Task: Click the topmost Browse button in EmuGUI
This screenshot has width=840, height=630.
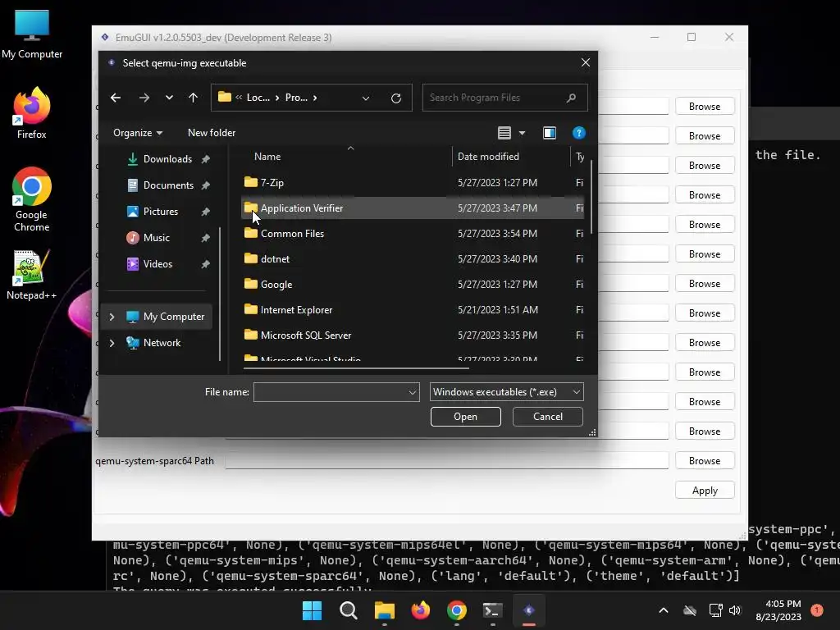Action: [705, 107]
